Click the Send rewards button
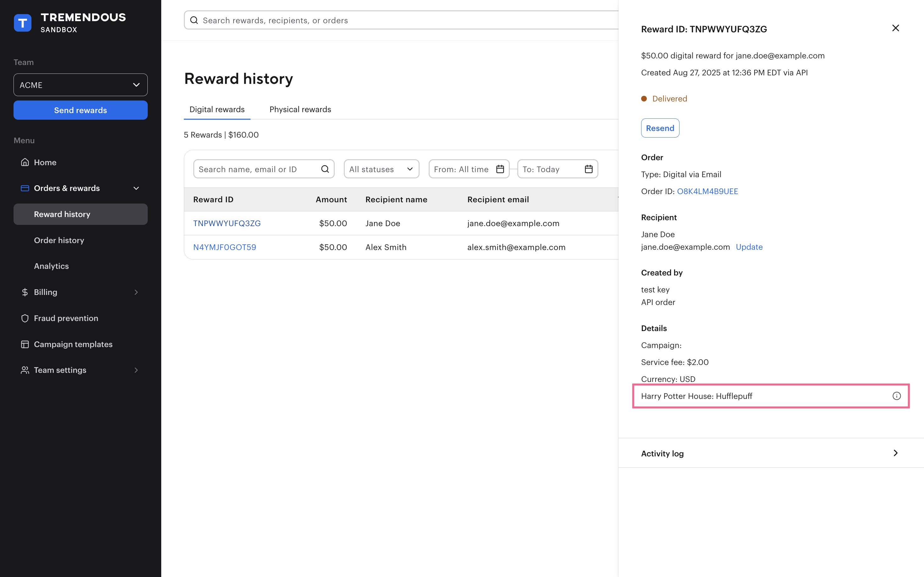 [80, 110]
